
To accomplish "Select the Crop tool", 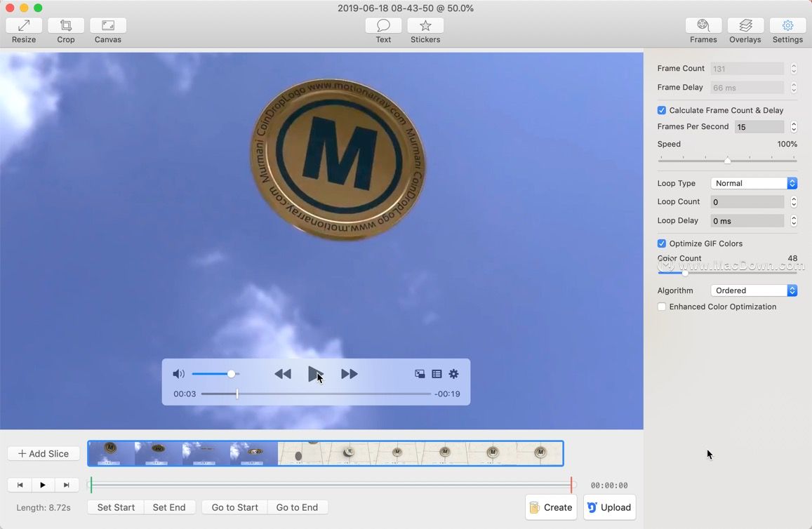I will tap(66, 26).
